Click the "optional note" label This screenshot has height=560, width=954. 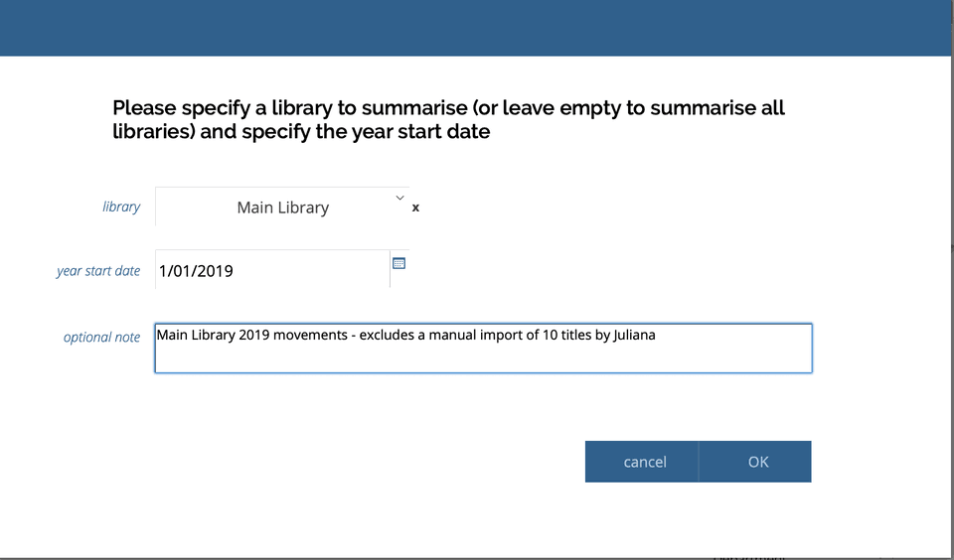[x=102, y=337]
